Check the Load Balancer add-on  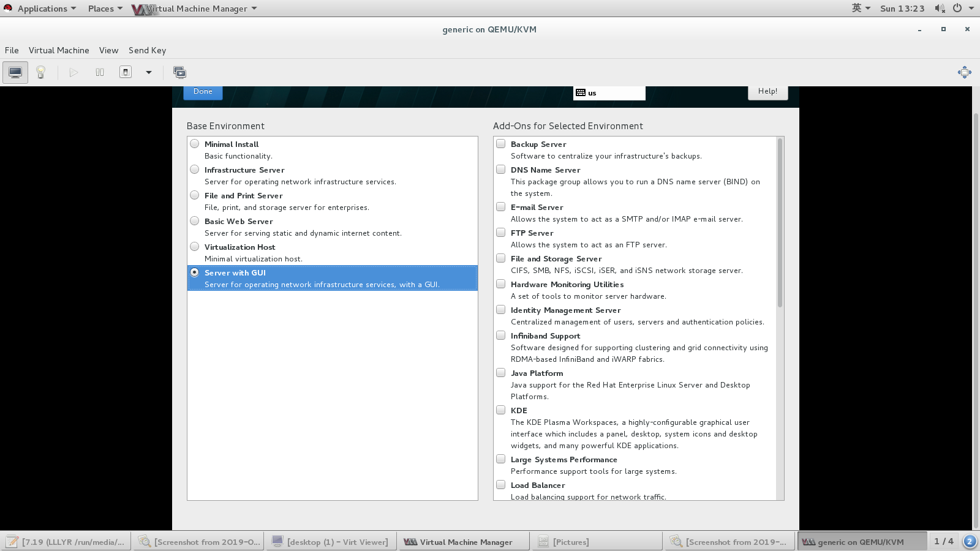pos(500,485)
